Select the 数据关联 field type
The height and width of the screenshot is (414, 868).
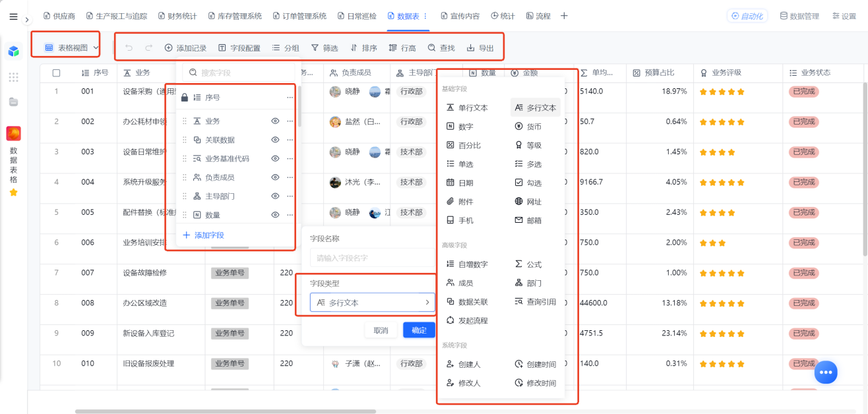click(468, 302)
